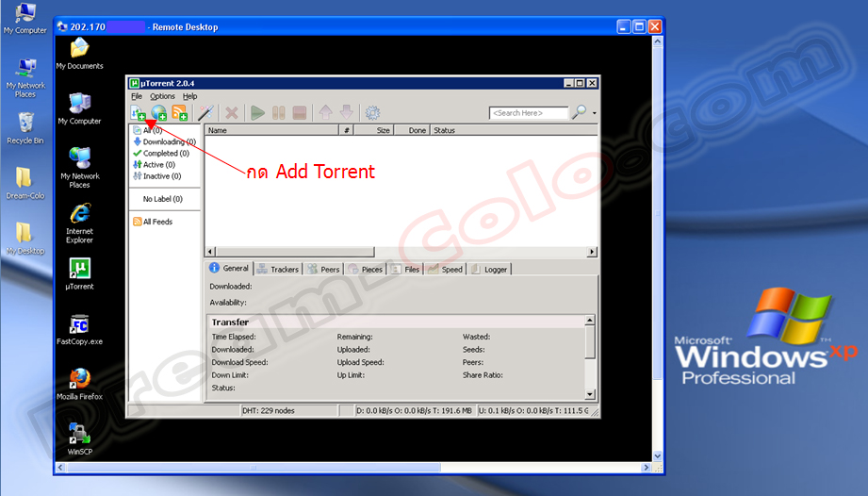868x496 pixels.
Task: Open the search provider dropdown arrow
Action: click(x=594, y=113)
